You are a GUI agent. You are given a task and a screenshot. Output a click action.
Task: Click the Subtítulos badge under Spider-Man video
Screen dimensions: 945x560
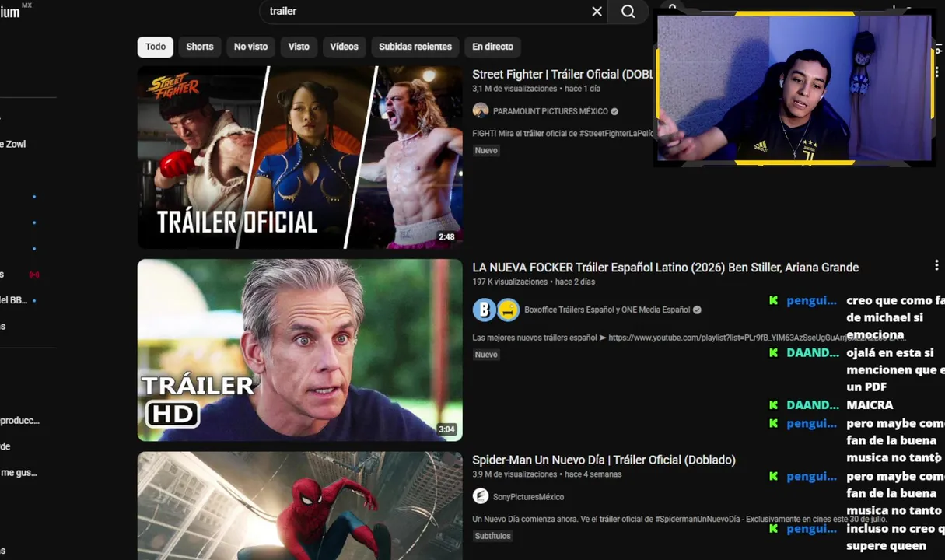point(493,536)
